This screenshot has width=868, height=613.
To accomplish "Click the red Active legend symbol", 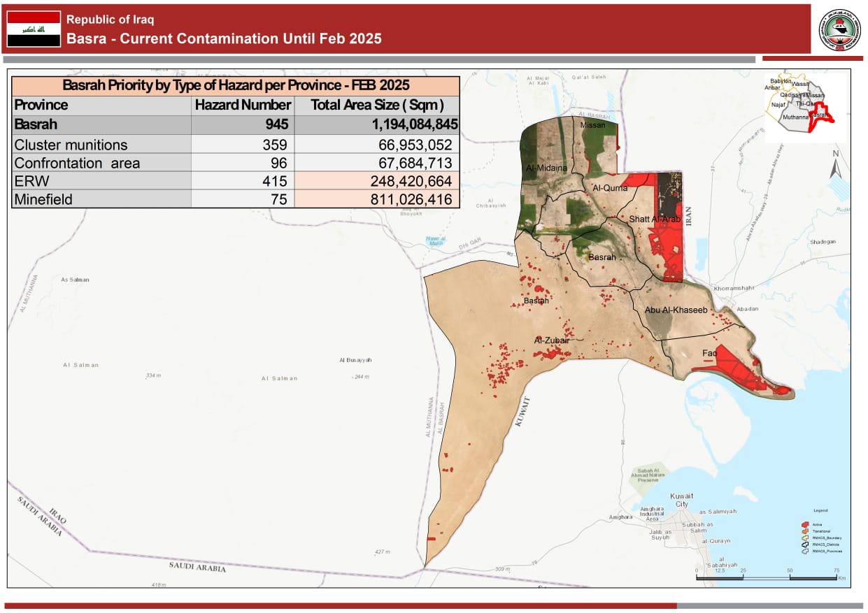I will click(805, 524).
